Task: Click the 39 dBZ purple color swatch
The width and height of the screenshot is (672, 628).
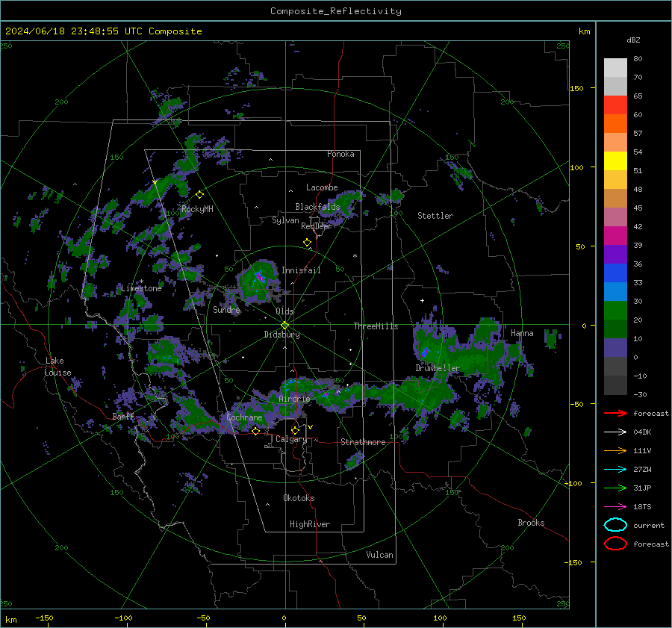Action: [615, 254]
